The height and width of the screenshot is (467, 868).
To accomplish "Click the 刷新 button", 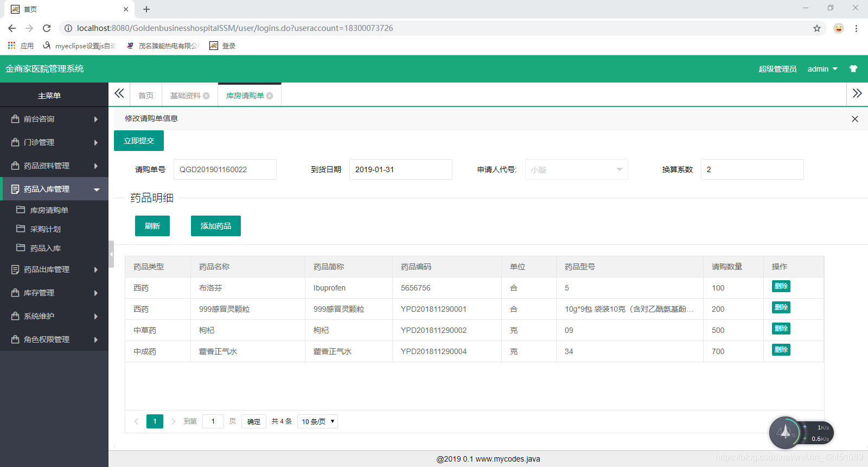I will tap(152, 226).
